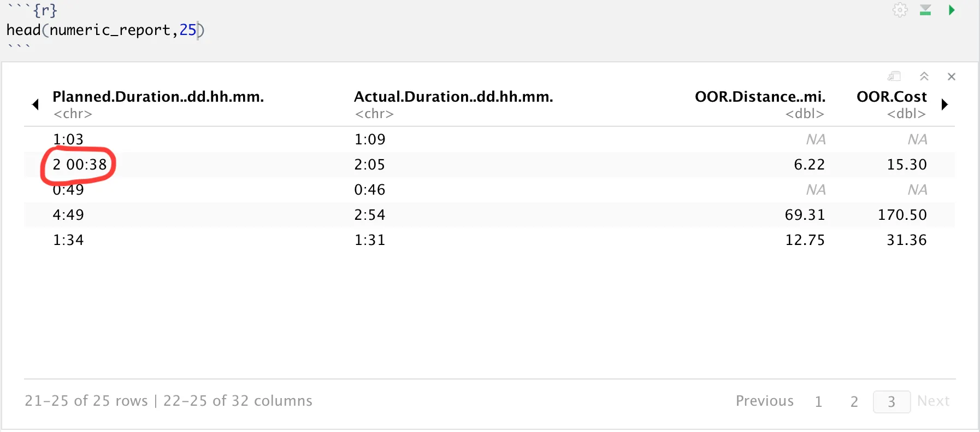Select actual duration cell 1:09
Screen dimensions: 980x432
tap(370, 139)
